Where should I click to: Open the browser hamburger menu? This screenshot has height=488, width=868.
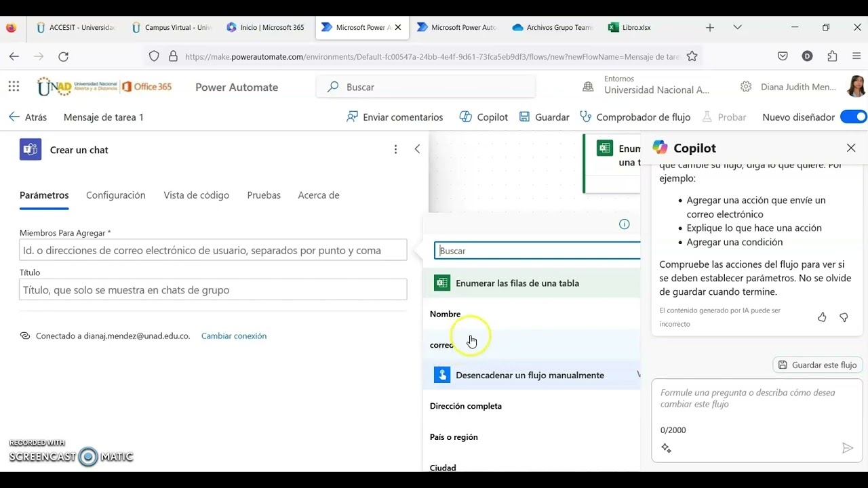pos(856,56)
